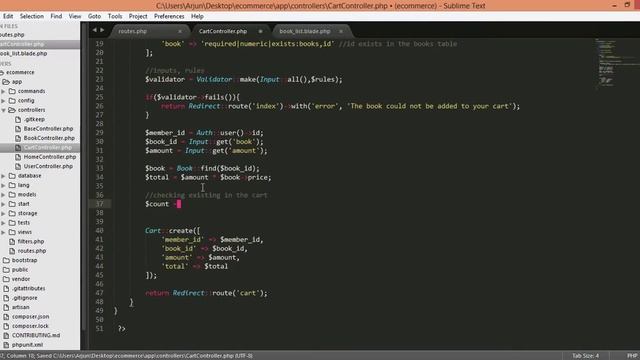Expand the start folder

point(4,204)
